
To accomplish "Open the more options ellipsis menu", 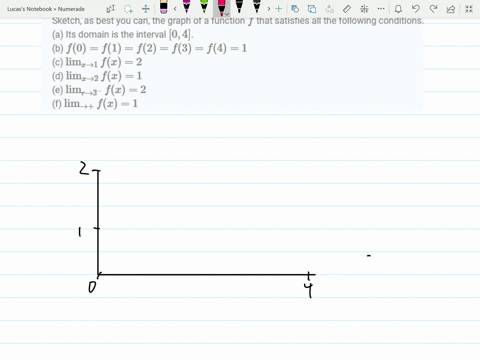I will coord(381,9).
